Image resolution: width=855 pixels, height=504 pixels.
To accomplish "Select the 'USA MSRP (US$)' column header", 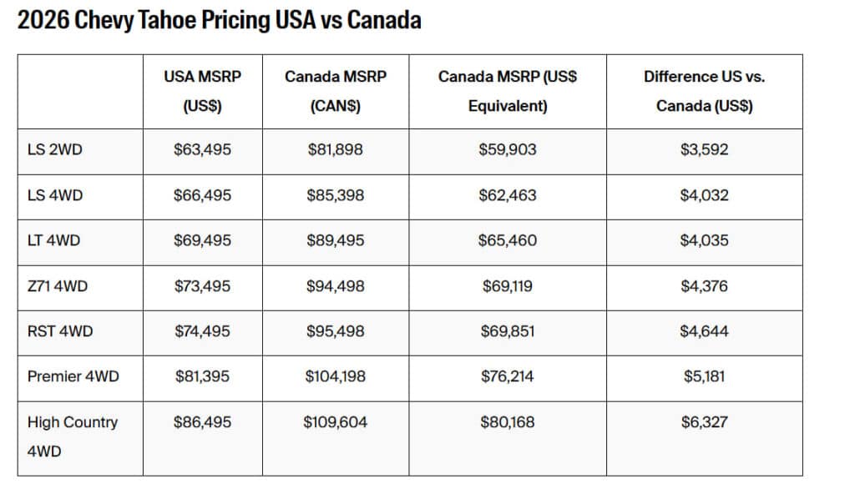I will pyautogui.click(x=202, y=91).
